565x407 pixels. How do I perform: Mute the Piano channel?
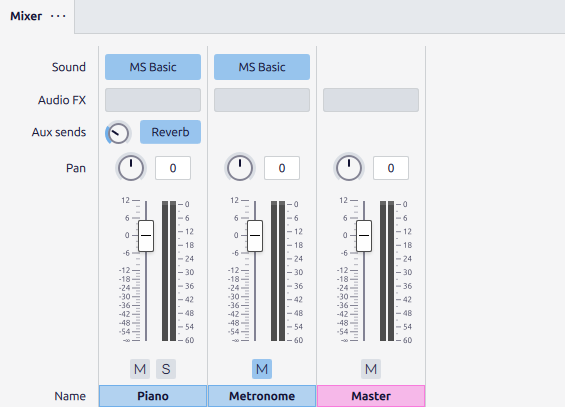coord(140,369)
